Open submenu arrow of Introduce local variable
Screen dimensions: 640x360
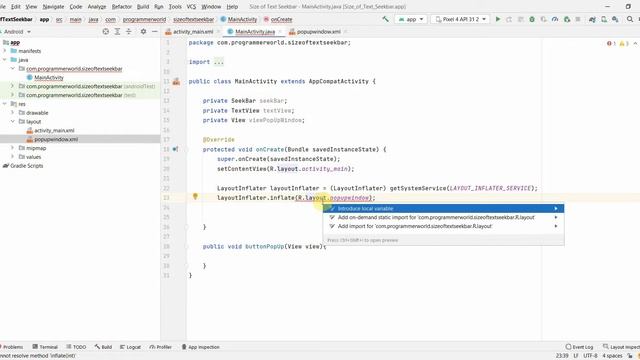556,209
